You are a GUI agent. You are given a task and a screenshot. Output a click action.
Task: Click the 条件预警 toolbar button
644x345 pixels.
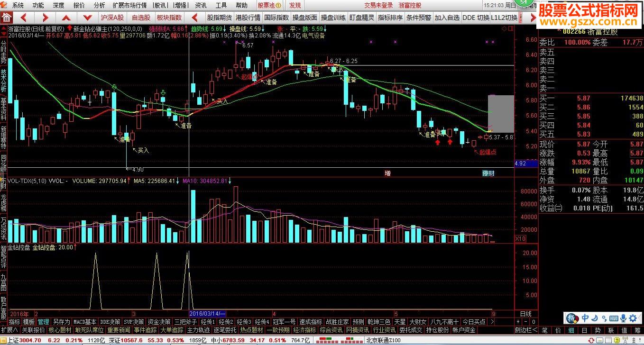click(x=419, y=18)
